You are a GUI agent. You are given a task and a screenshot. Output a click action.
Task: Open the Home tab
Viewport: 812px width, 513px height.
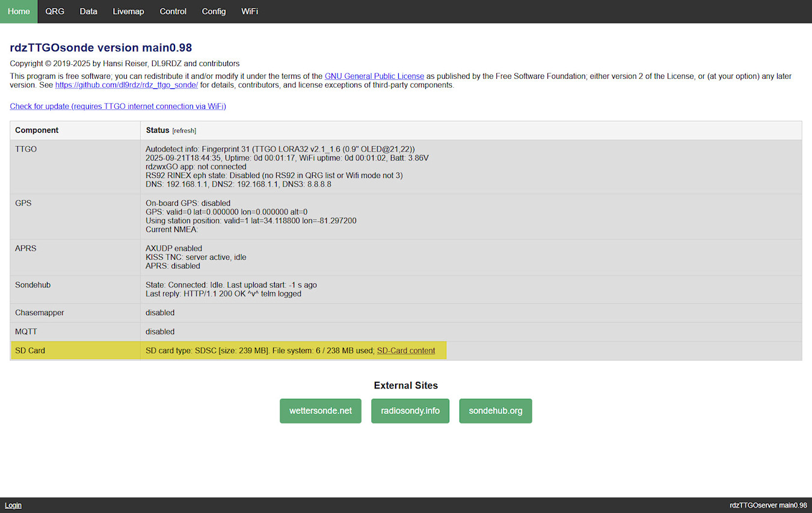tap(19, 11)
